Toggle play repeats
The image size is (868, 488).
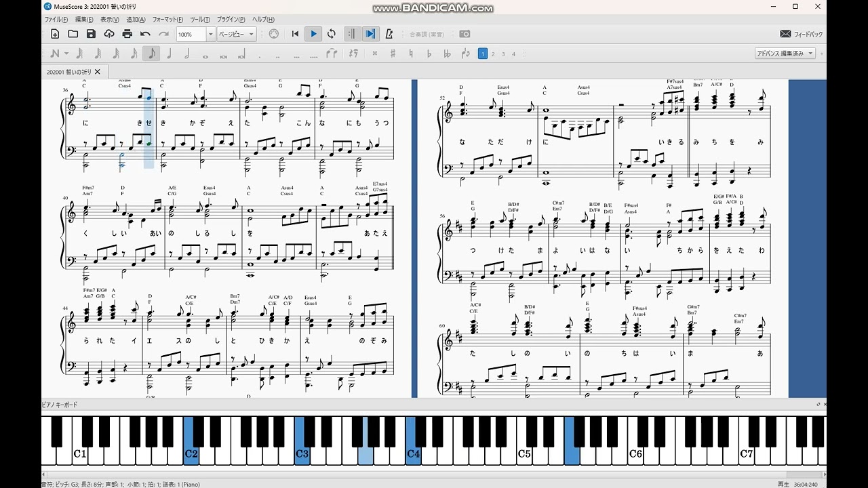(353, 34)
